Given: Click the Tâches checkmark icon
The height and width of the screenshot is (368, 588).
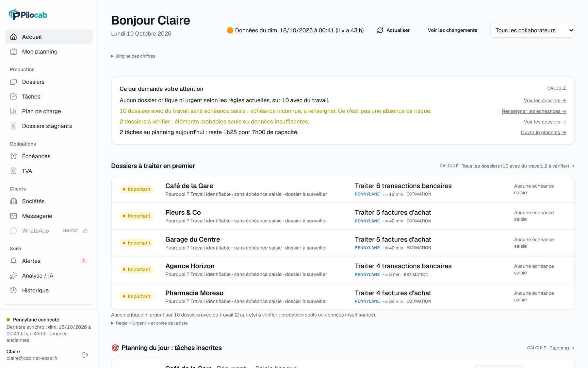Looking at the screenshot, I should (x=13, y=96).
